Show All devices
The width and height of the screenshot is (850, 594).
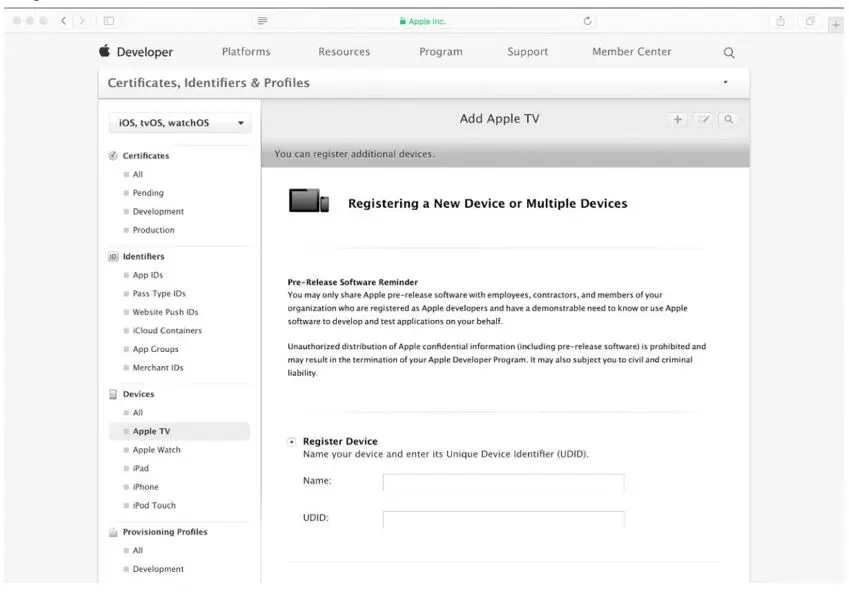click(x=138, y=412)
